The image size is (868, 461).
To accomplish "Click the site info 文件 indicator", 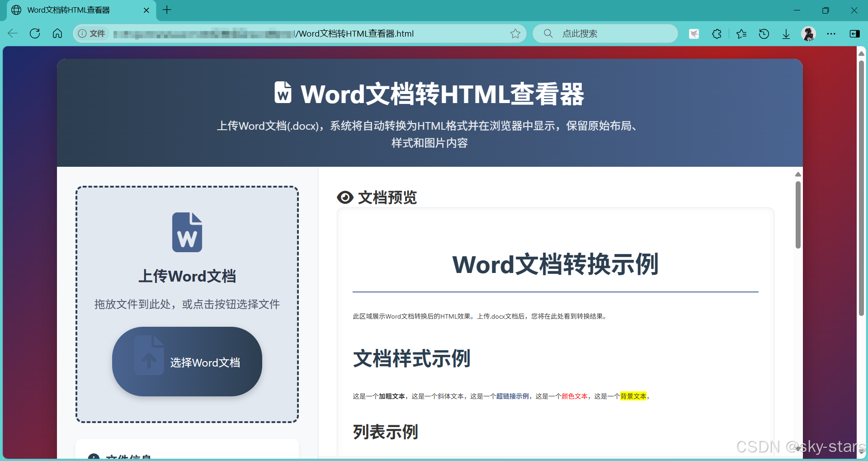I will pyautogui.click(x=92, y=33).
